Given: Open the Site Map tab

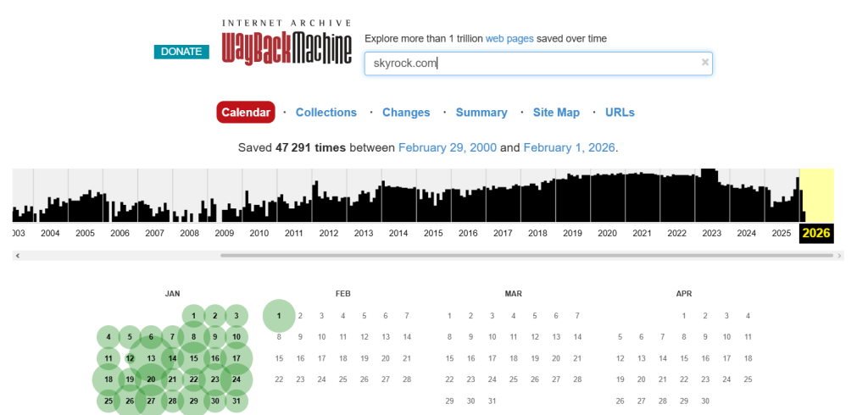Looking at the screenshot, I should pyautogui.click(x=556, y=113).
